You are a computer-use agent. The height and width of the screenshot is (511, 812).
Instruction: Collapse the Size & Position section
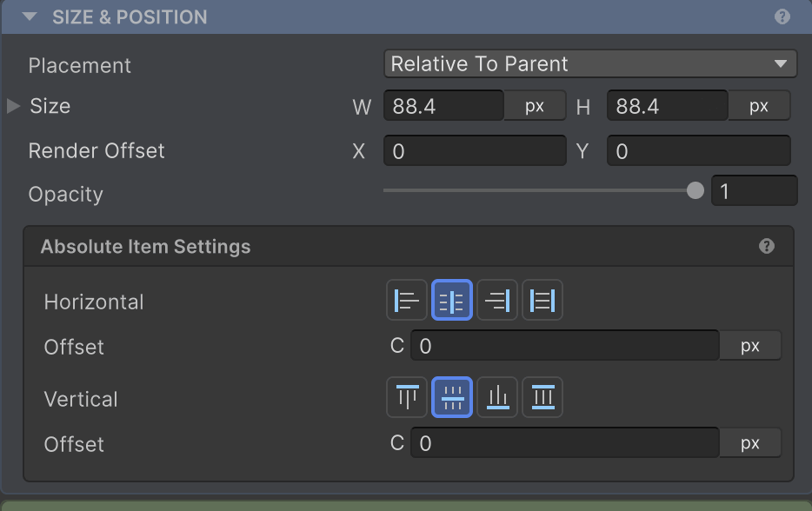(30, 17)
